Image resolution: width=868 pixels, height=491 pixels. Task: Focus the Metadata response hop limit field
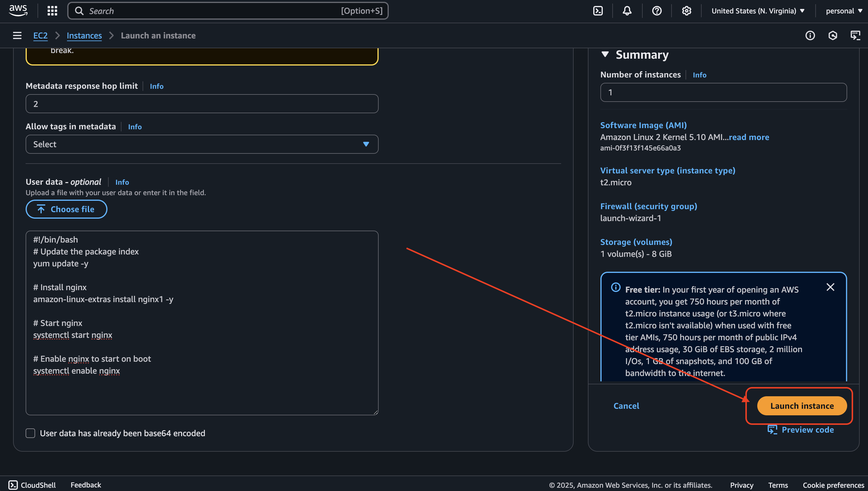(x=202, y=104)
